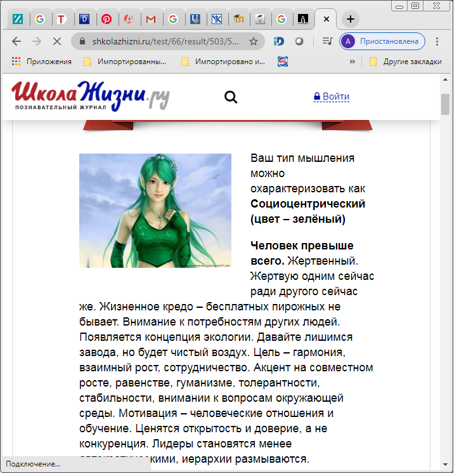
Task: Open Chrome's three-dot menu
Action: [437, 41]
